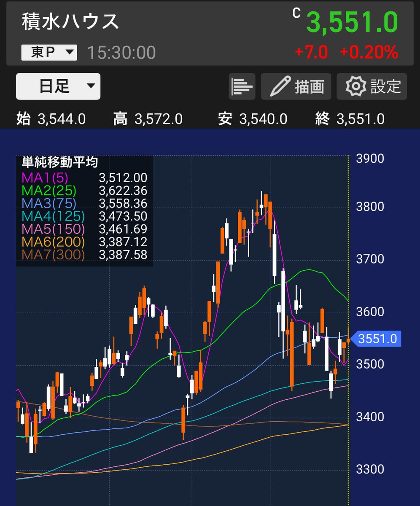Click the 3400 axis label
The image size is (420, 506).
click(x=370, y=417)
